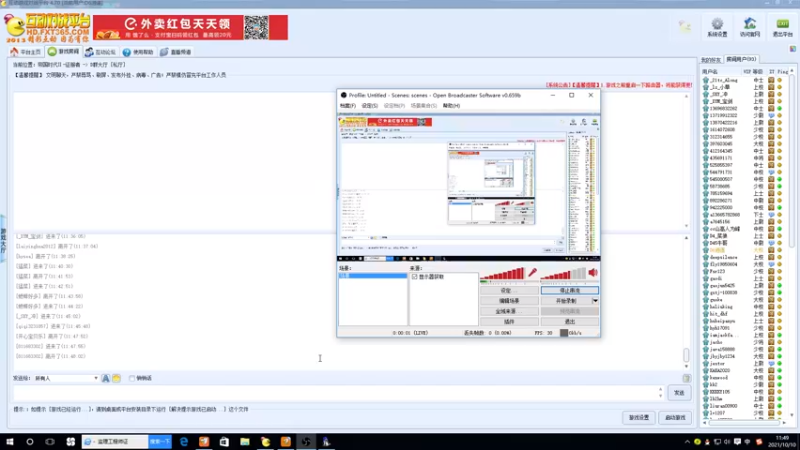
Task: Switch to the room users tab
Action: 741,59
